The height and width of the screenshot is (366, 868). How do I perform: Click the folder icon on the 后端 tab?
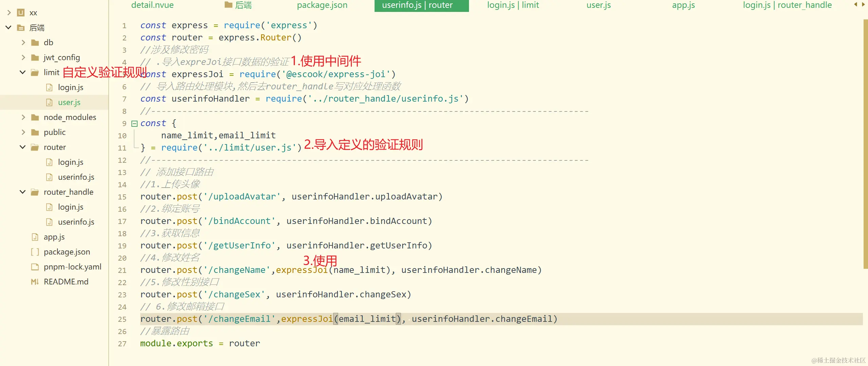pos(228,5)
